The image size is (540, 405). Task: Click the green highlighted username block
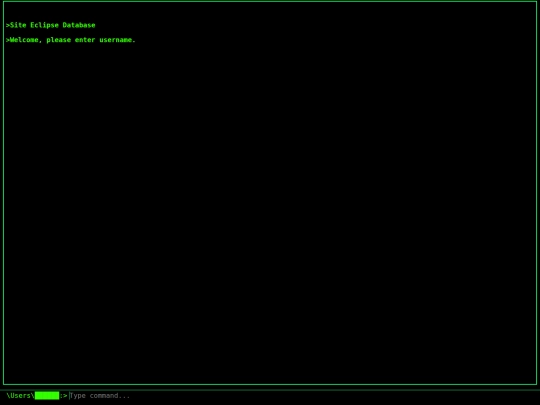pos(47,396)
